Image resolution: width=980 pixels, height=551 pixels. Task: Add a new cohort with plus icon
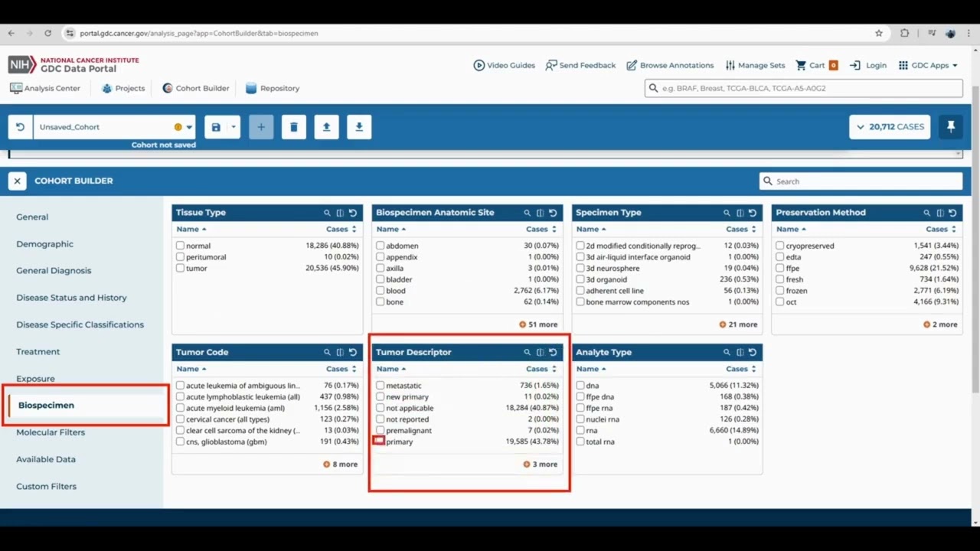coord(261,127)
